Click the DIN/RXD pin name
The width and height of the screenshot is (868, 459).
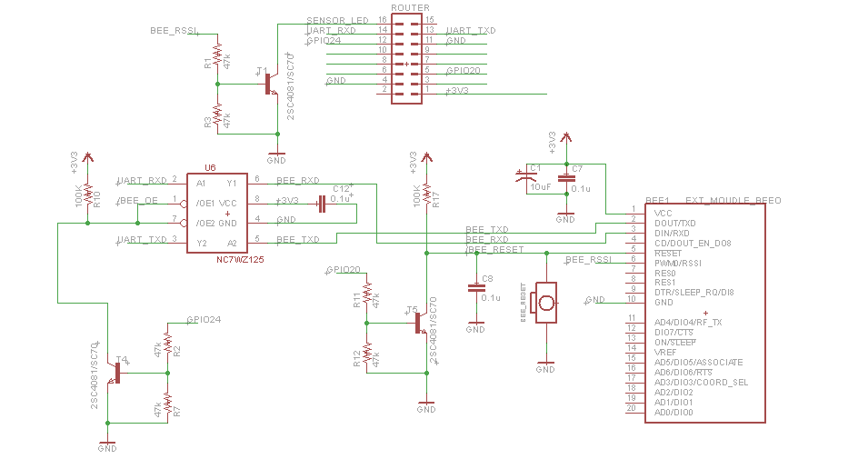(672, 233)
